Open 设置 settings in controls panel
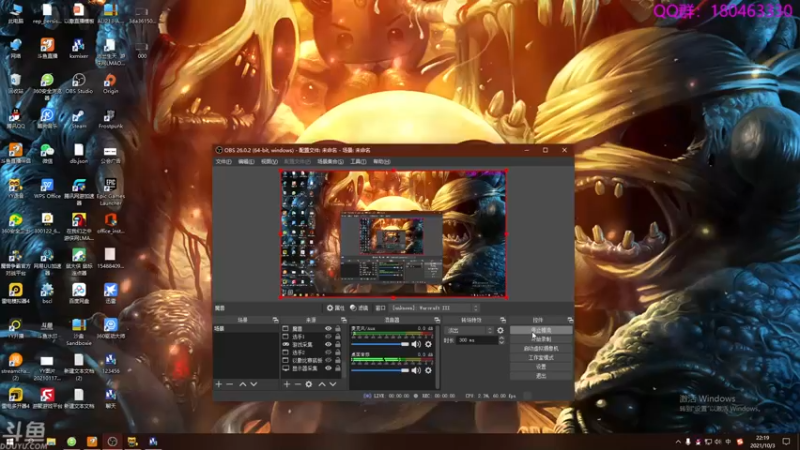Viewport: 800px width, 450px height. coord(541,367)
